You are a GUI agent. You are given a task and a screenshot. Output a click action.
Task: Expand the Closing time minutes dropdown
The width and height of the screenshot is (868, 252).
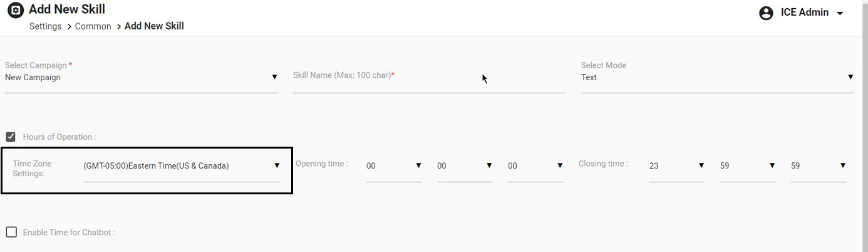click(x=748, y=166)
